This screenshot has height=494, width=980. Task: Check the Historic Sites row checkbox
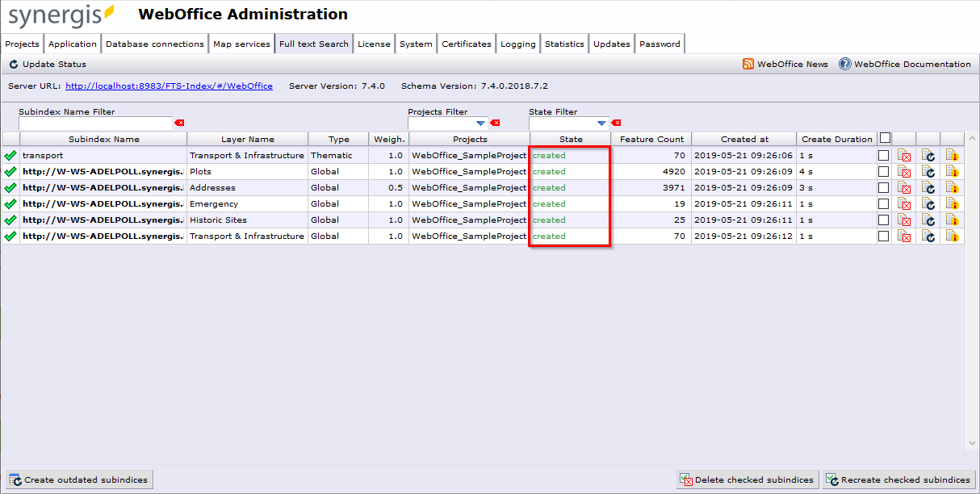tap(883, 220)
